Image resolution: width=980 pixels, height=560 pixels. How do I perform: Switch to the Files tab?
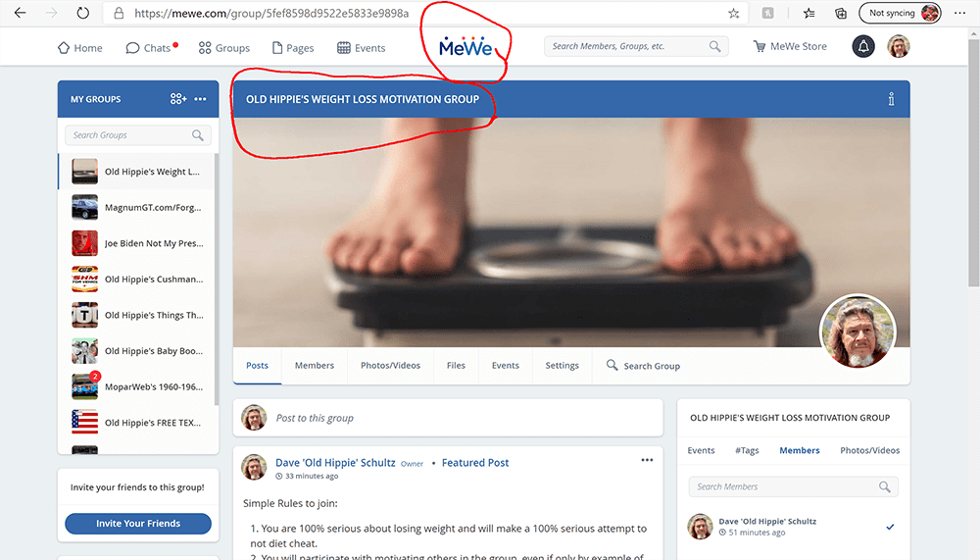(x=457, y=366)
